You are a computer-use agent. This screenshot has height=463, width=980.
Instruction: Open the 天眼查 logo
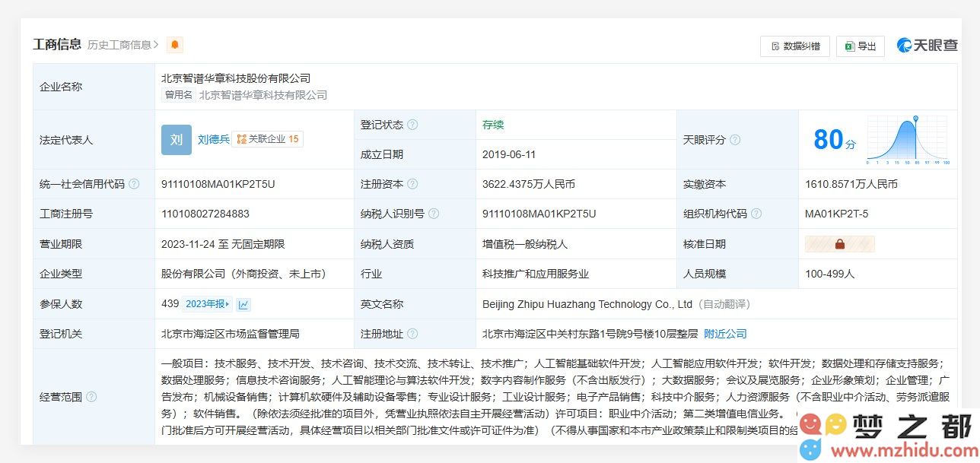click(927, 46)
